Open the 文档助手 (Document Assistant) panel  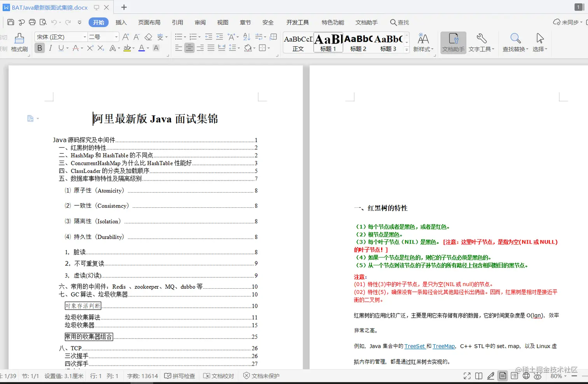point(452,42)
